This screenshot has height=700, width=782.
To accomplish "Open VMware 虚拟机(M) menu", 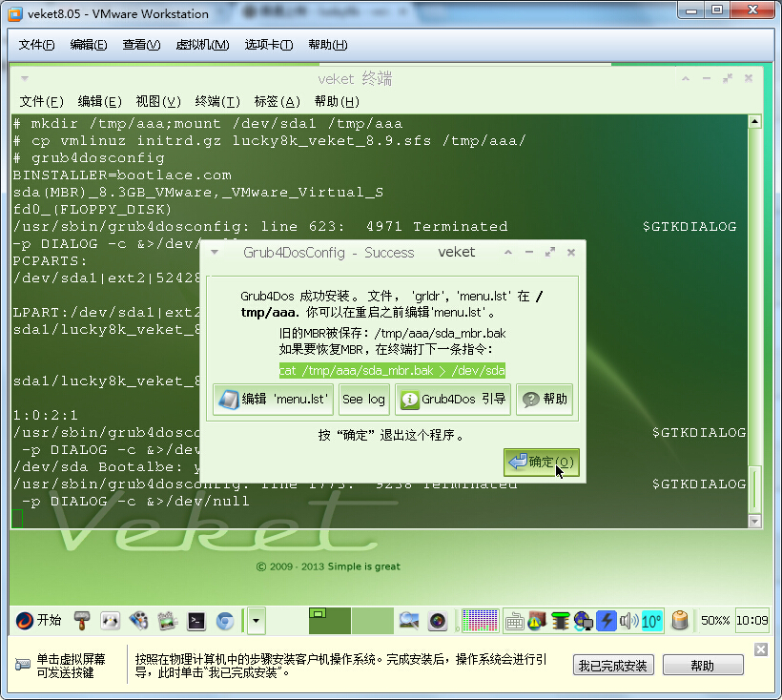I will click(x=202, y=45).
